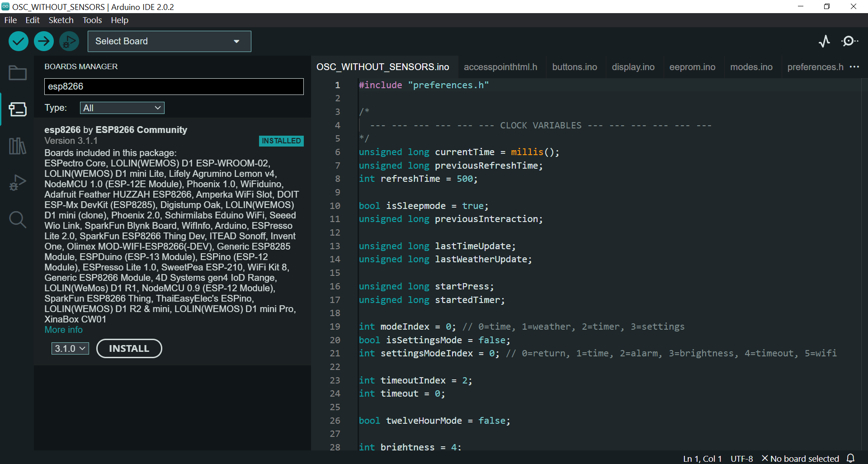Open the Debug sidebar panel

coord(18,183)
